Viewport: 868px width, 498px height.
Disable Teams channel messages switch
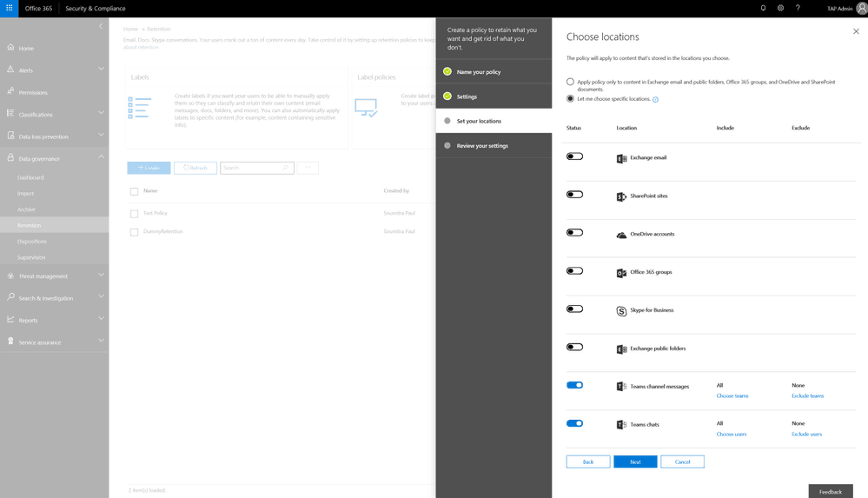tap(574, 385)
